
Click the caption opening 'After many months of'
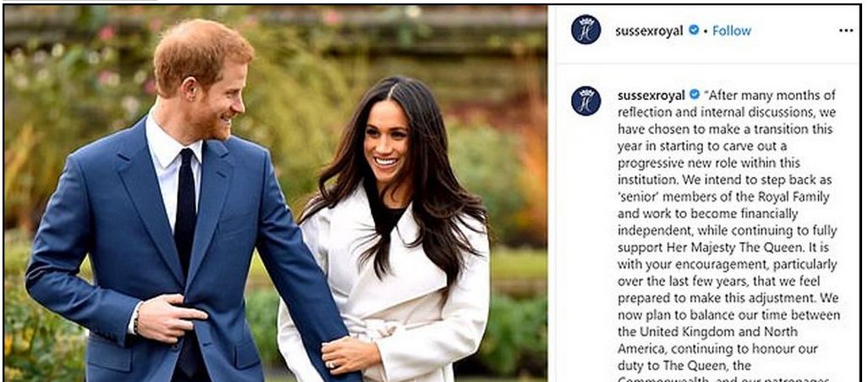[770, 96]
